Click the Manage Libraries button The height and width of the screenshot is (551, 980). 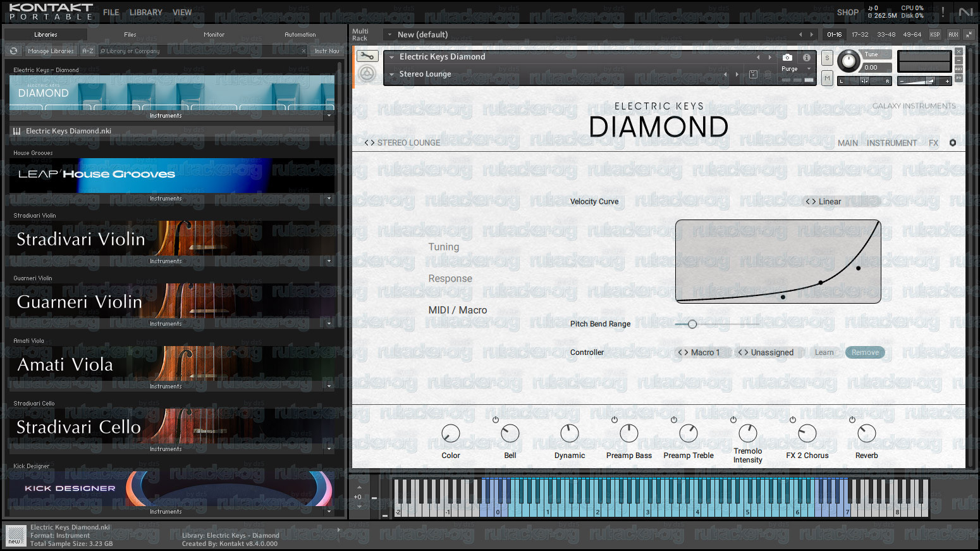(x=51, y=51)
